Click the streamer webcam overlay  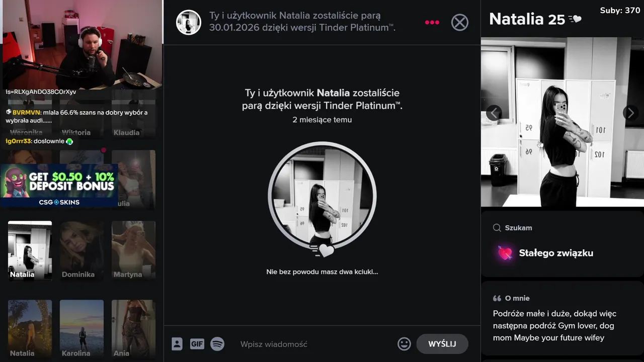coord(82,44)
